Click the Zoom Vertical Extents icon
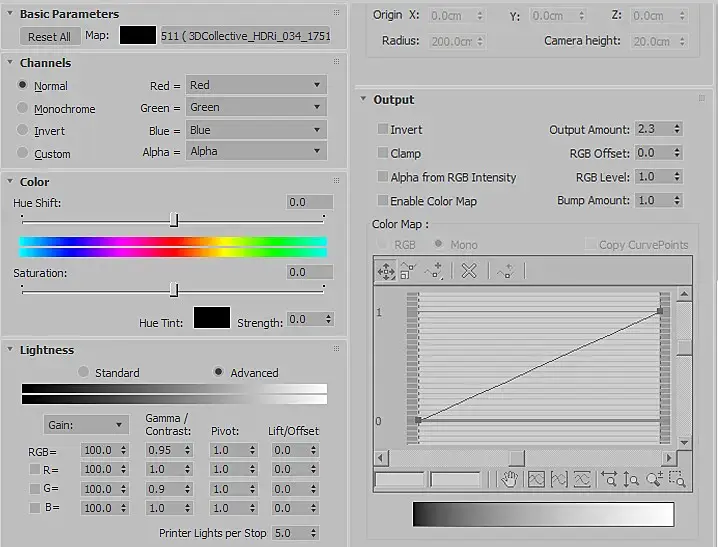 582,479
